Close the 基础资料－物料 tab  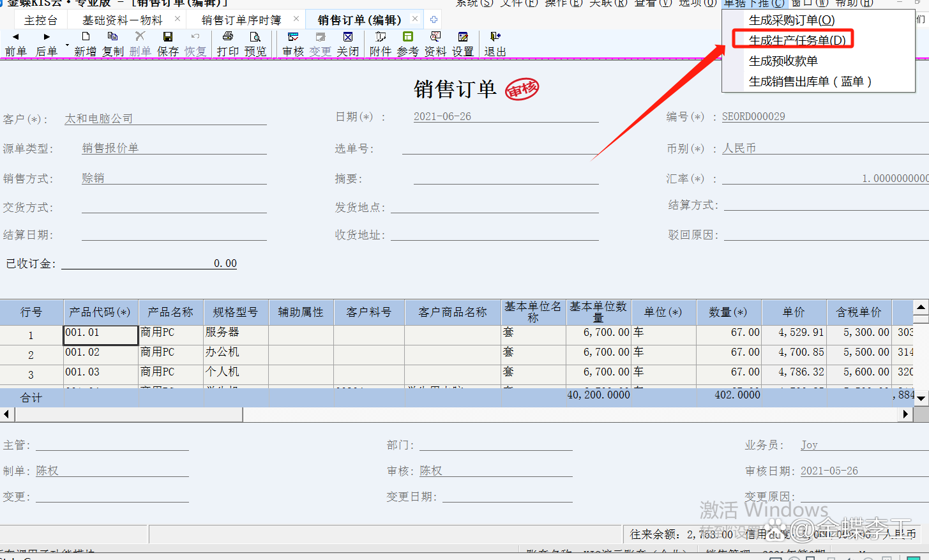point(177,19)
